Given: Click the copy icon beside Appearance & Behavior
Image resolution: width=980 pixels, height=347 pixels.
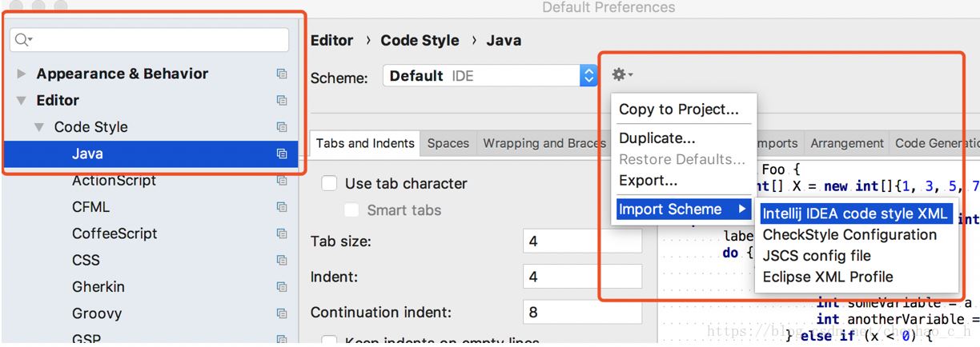Looking at the screenshot, I should (282, 74).
